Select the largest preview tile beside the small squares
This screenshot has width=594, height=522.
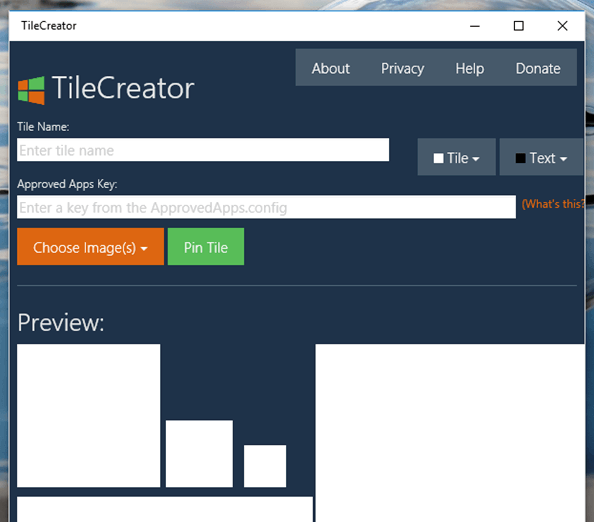(450, 433)
